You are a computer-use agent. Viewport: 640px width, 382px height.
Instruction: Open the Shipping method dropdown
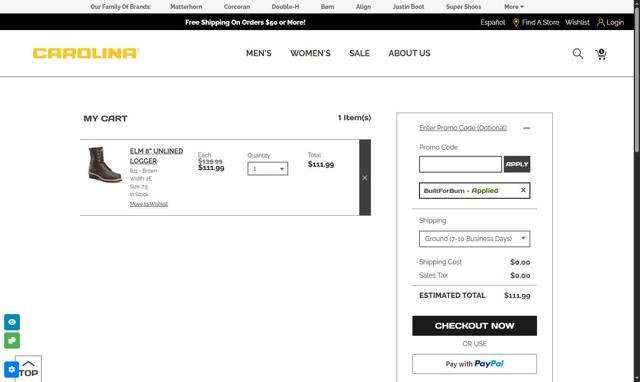(474, 239)
